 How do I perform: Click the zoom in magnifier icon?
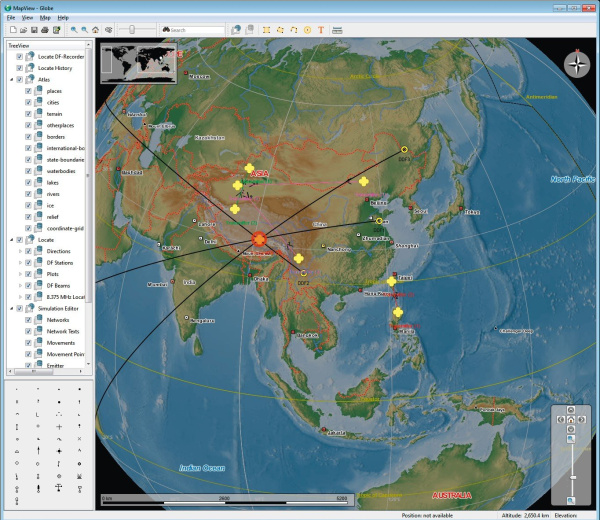click(74, 30)
